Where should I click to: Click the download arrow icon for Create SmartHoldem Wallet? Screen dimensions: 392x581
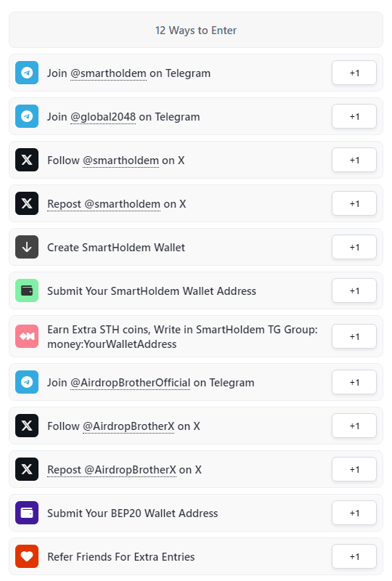coord(27,247)
